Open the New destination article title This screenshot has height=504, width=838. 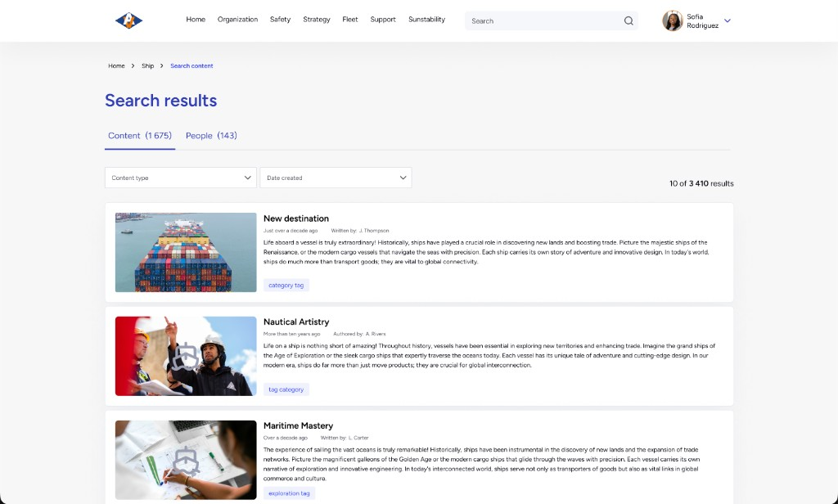tap(296, 218)
